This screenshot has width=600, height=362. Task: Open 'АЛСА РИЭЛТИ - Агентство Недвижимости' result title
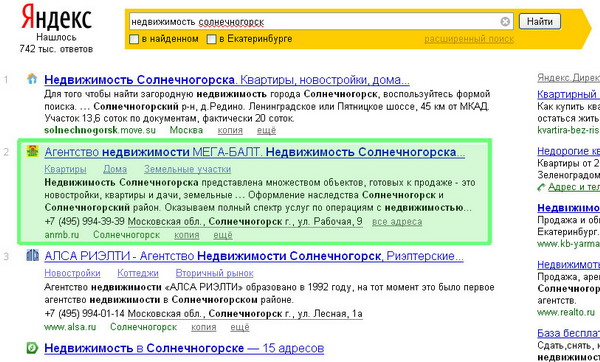click(x=254, y=256)
